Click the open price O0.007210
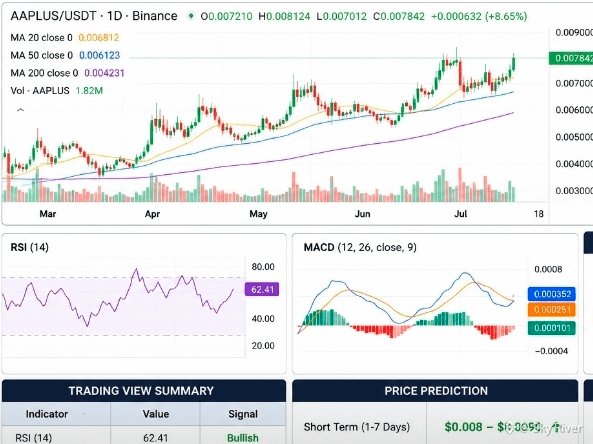The image size is (593, 444). point(227,16)
